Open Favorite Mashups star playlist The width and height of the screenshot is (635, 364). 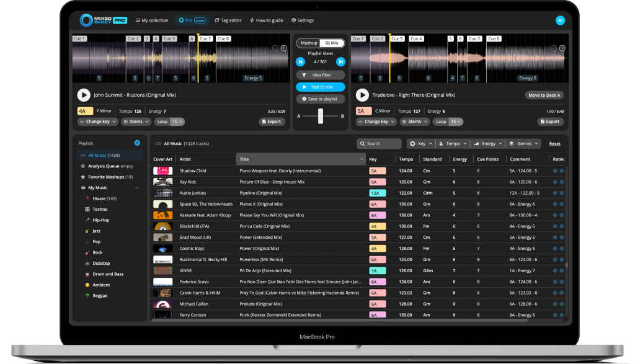click(x=105, y=177)
